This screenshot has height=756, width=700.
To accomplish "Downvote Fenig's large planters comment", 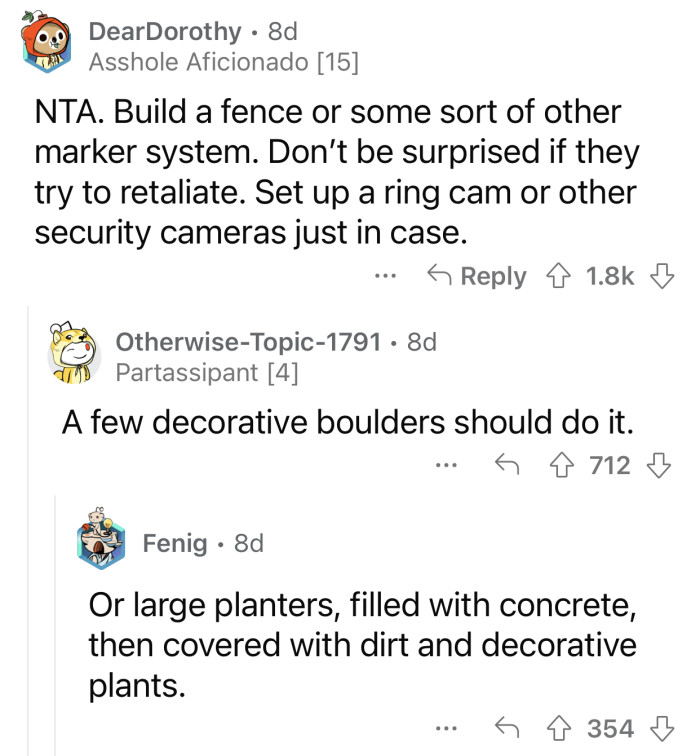I will coord(657,726).
